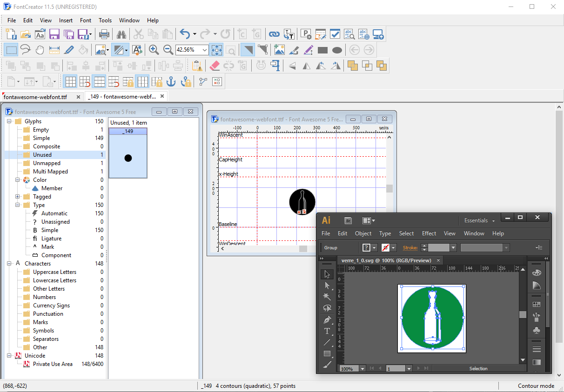Screen dimensions: 564x392
Task: Toggle the show grid button
Action: click(70, 81)
